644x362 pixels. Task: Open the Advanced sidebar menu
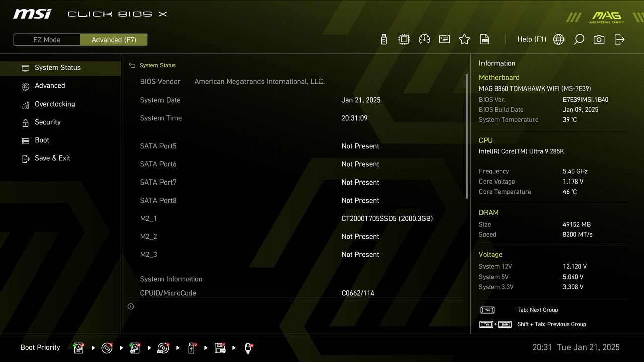coord(60,86)
